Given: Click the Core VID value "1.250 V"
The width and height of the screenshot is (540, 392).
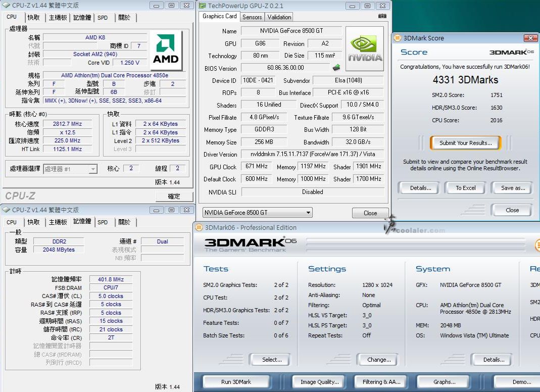Looking at the screenshot, I should click(x=130, y=63).
